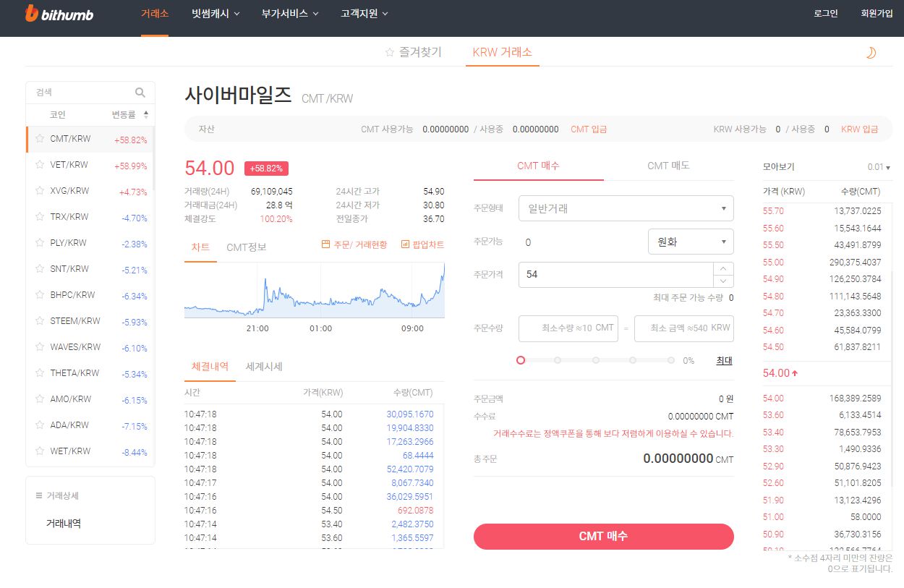Click 회원가입 sign up link
Screen dimensions: 904x588
pyautogui.click(x=877, y=14)
